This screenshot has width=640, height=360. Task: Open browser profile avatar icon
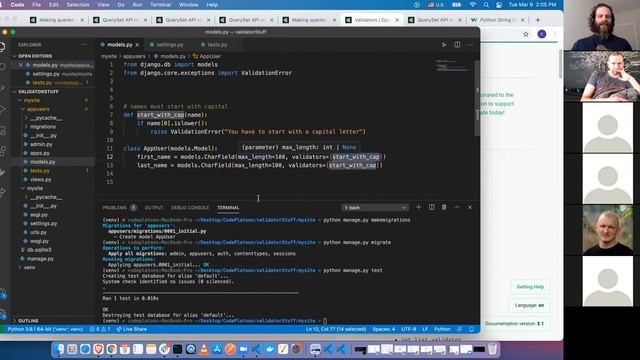click(x=542, y=34)
